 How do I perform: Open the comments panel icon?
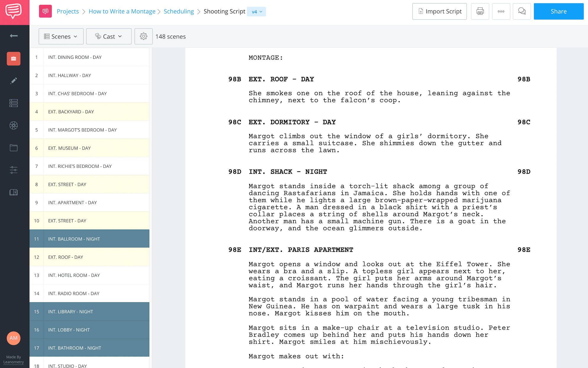pos(522,12)
